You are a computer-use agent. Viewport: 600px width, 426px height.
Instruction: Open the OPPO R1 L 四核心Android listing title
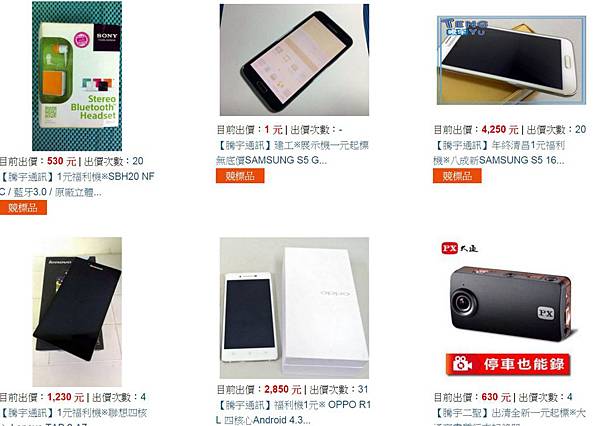(293, 412)
